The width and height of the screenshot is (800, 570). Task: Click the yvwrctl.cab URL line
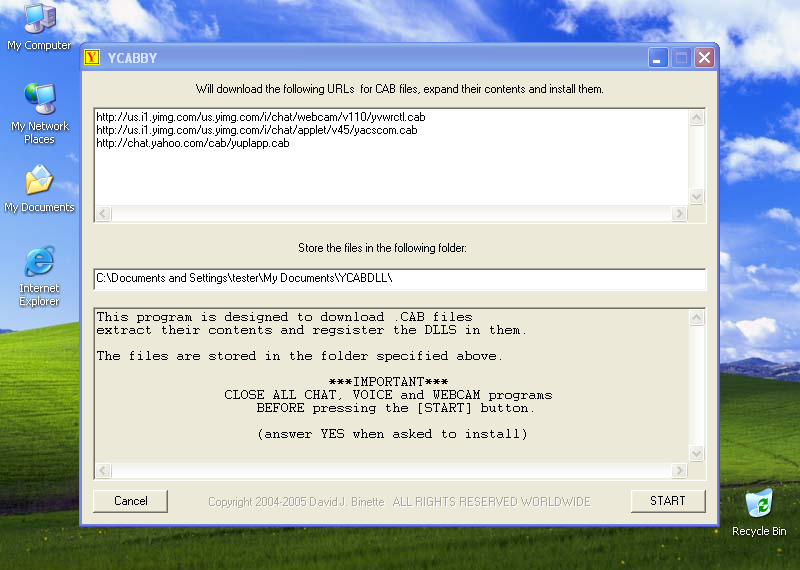coord(261,117)
